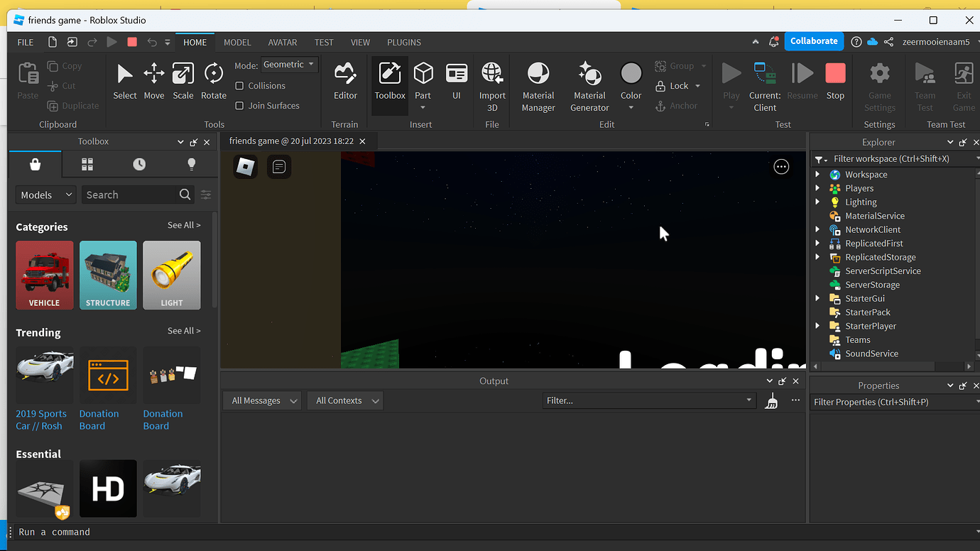The width and height of the screenshot is (980, 551).
Task: Toggle Join Surfaces on
Action: pos(240,105)
